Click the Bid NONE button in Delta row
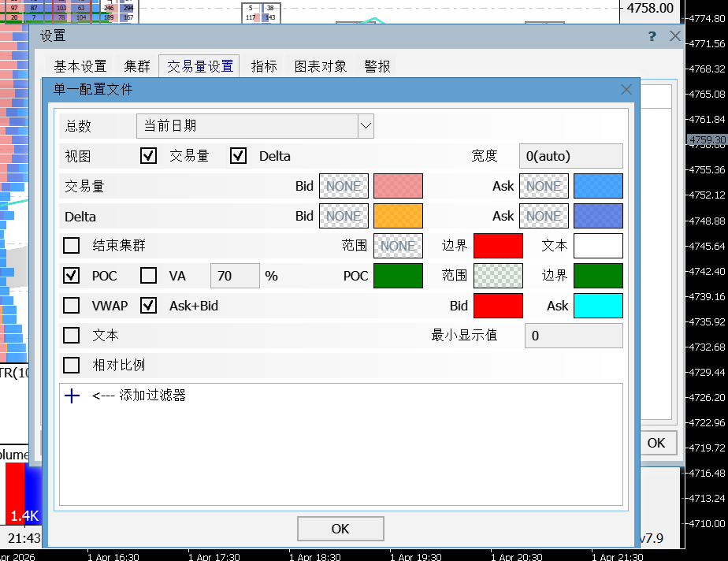 pyautogui.click(x=344, y=216)
